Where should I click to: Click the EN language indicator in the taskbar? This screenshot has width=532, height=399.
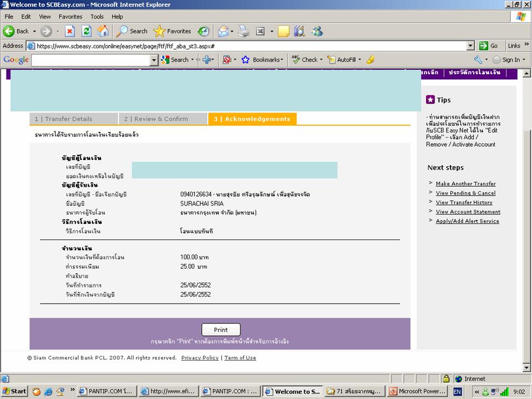tap(457, 392)
